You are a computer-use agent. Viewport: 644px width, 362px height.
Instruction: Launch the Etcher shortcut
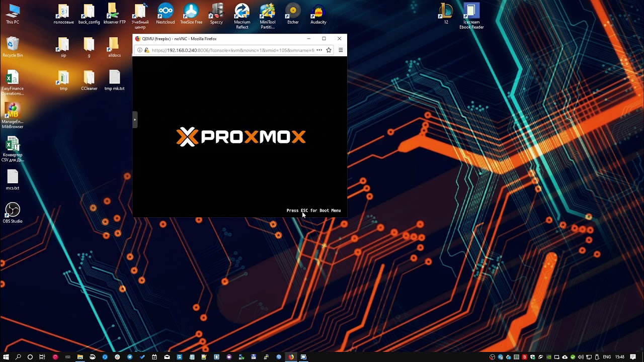pos(293,15)
